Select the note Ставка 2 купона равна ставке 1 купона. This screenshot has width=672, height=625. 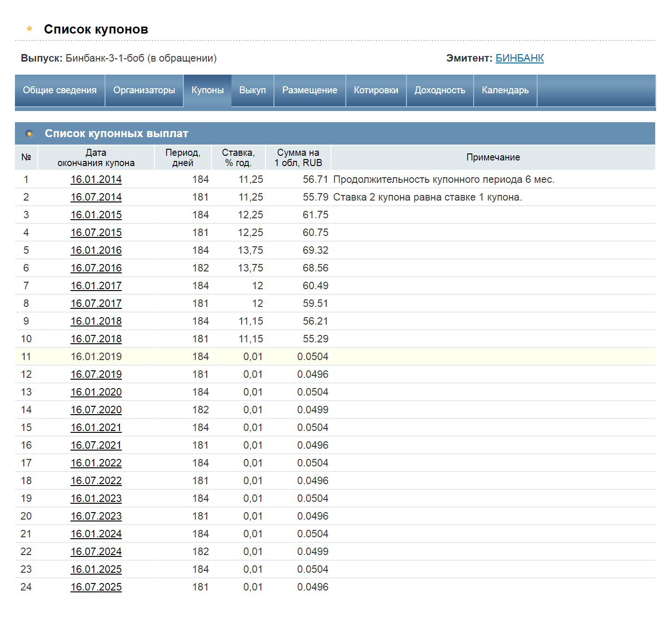point(427,197)
